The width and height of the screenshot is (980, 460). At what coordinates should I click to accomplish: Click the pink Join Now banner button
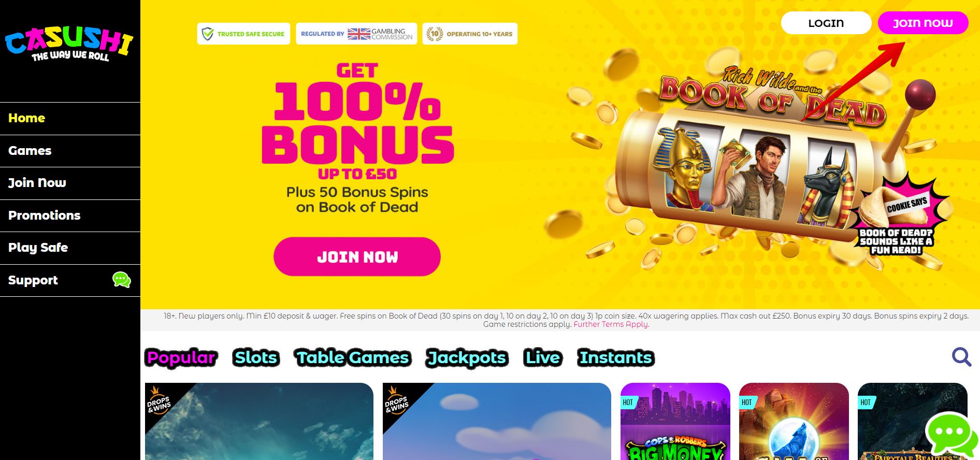(x=357, y=256)
